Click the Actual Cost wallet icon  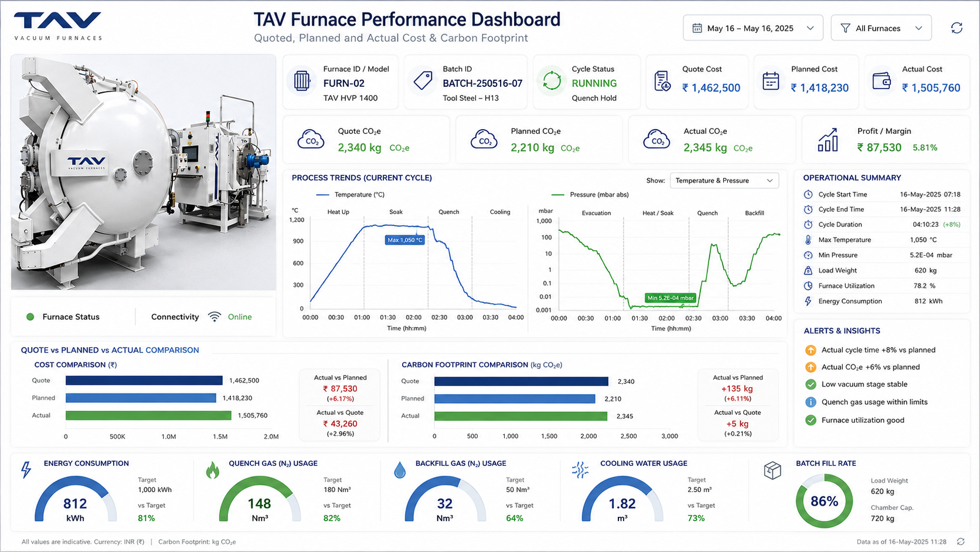point(882,82)
